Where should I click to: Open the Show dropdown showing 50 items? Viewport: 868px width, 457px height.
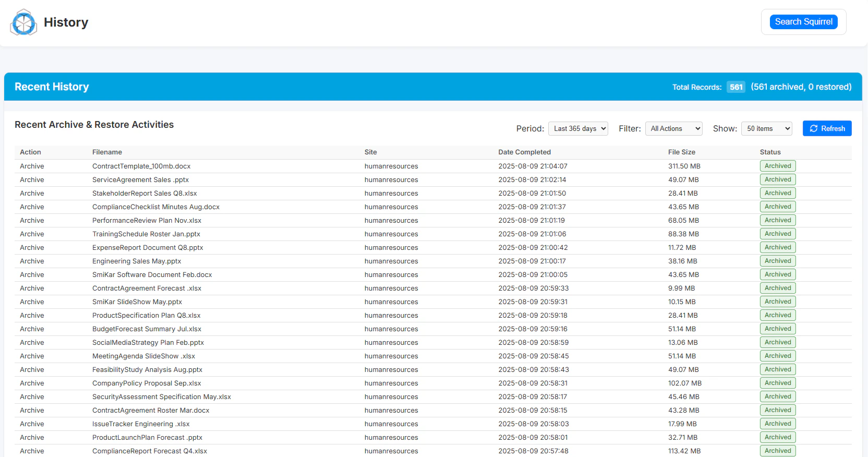[x=766, y=128]
